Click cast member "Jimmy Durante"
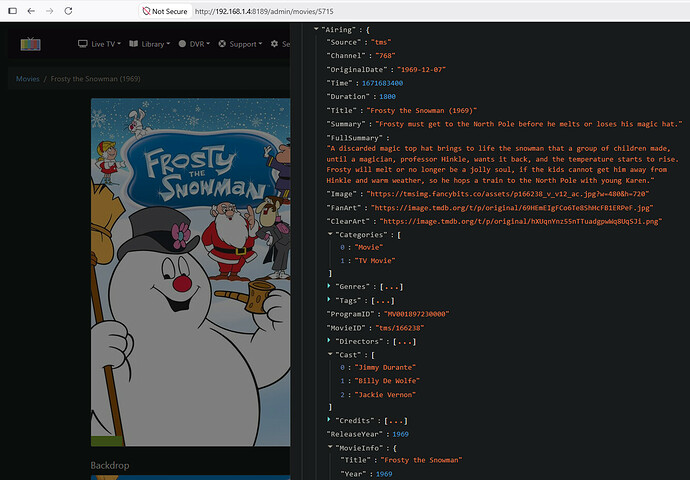The image size is (690, 480). [385, 367]
